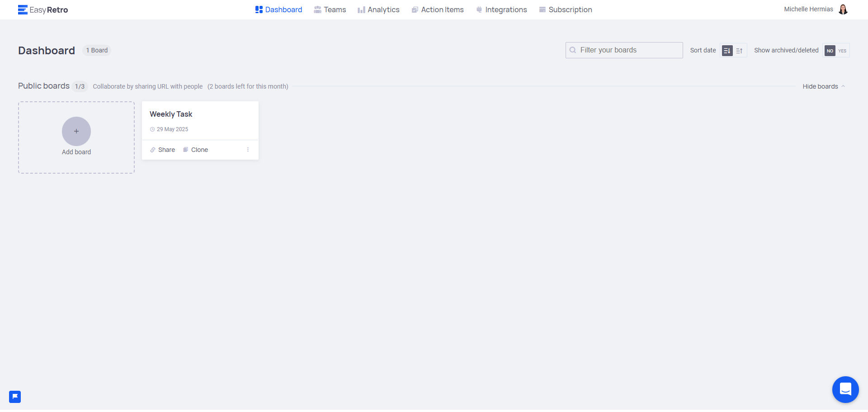
Task: Clone the Weekly Task board
Action: point(195,150)
